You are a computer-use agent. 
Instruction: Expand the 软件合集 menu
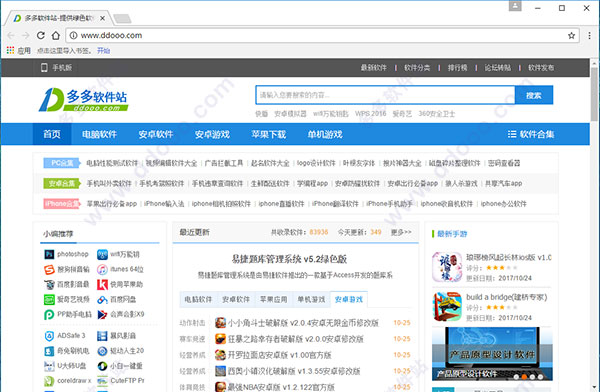(531, 134)
